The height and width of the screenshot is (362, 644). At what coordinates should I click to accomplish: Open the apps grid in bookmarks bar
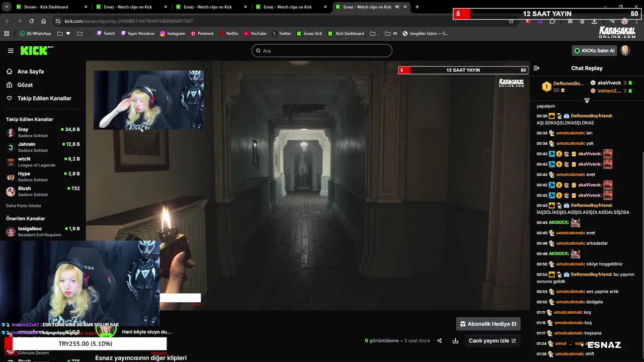[x=7, y=34]
